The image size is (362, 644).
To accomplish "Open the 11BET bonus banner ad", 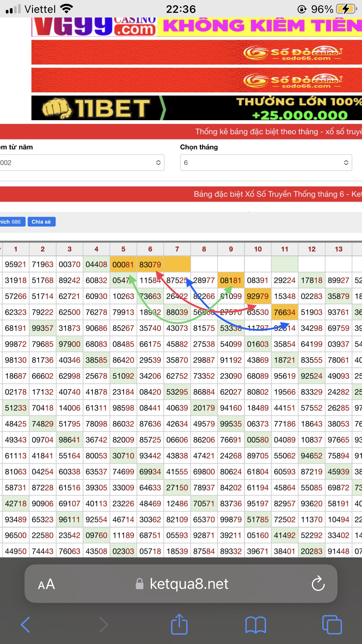I will tap(197, 108).
